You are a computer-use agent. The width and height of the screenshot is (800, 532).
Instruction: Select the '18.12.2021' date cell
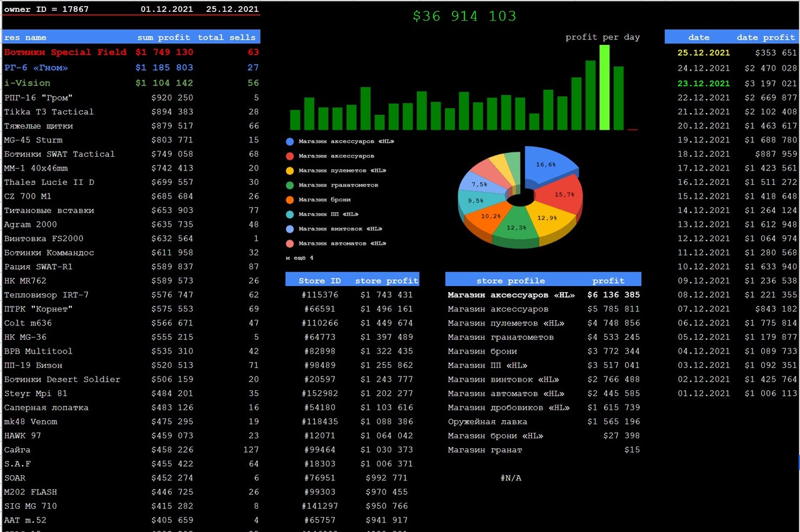[704, 154]
